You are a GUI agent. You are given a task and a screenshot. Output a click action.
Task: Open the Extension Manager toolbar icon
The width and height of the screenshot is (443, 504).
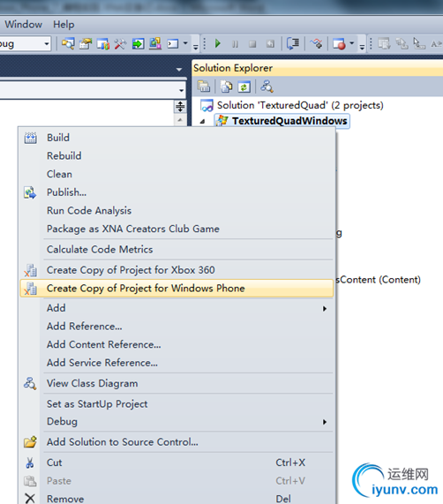pos(155,43)
